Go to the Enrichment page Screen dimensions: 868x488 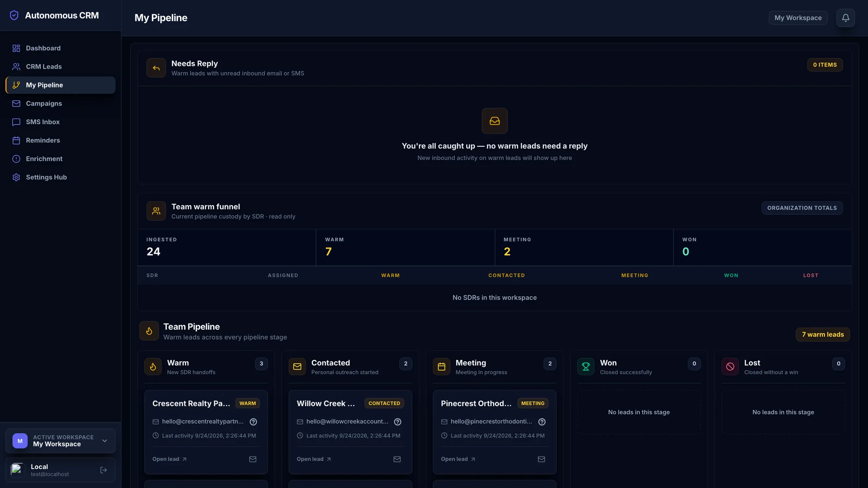pos(60,159)
